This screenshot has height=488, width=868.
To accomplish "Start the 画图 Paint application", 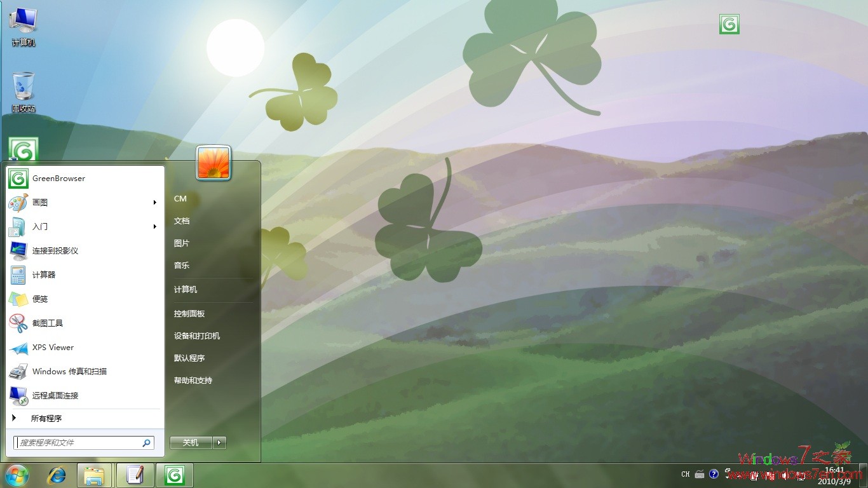I will click(39, 202).
